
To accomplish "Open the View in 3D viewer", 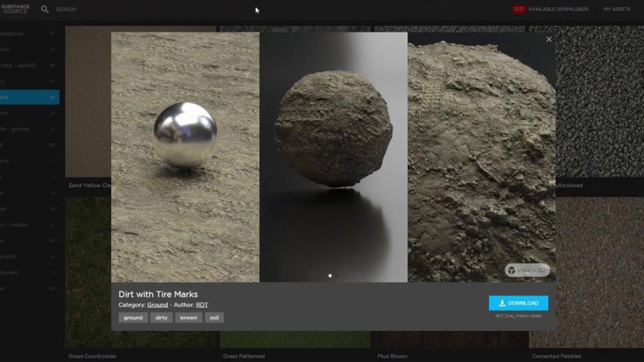I will pos(527,270).
